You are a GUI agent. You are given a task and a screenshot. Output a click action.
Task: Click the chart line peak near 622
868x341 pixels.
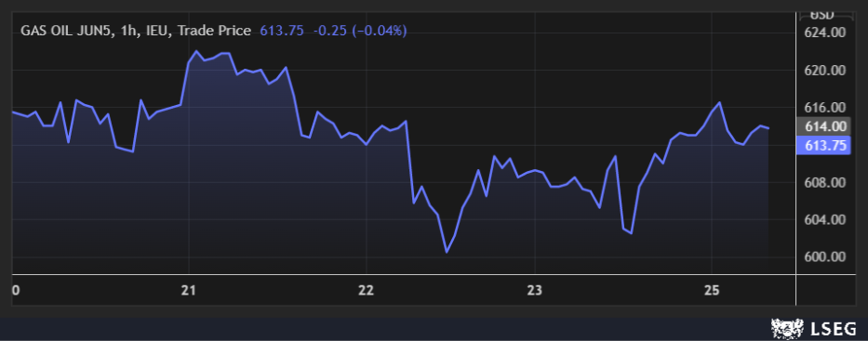(196, 51)
